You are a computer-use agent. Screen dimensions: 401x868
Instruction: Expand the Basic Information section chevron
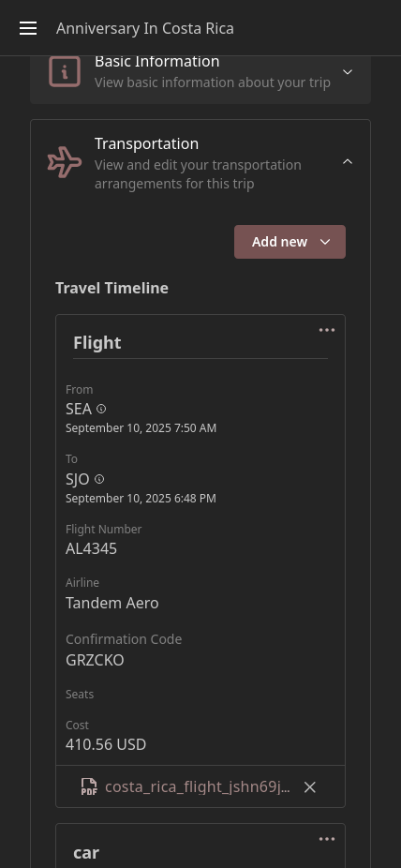348,72
